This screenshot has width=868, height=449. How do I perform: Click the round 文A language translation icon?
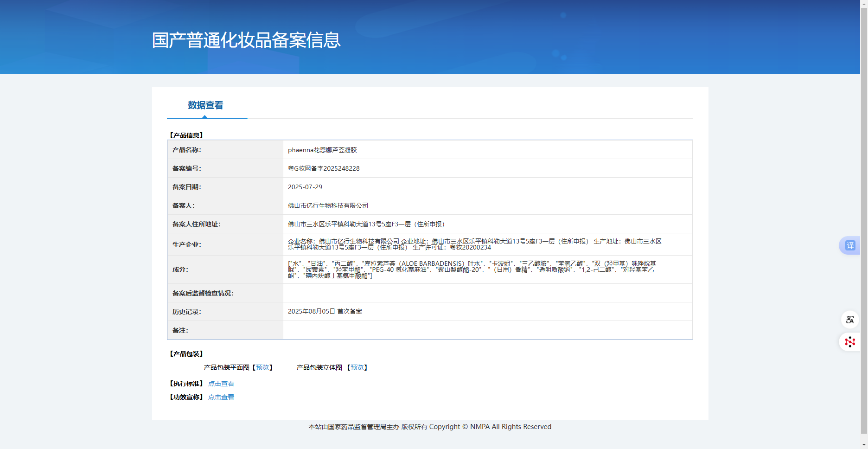[850, 320]
